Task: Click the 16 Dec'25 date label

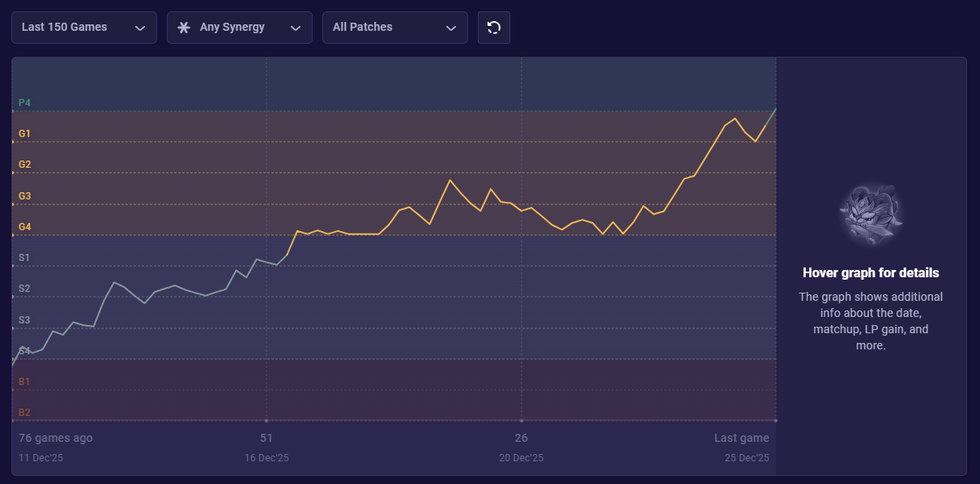Action: (x=266, y=458)
